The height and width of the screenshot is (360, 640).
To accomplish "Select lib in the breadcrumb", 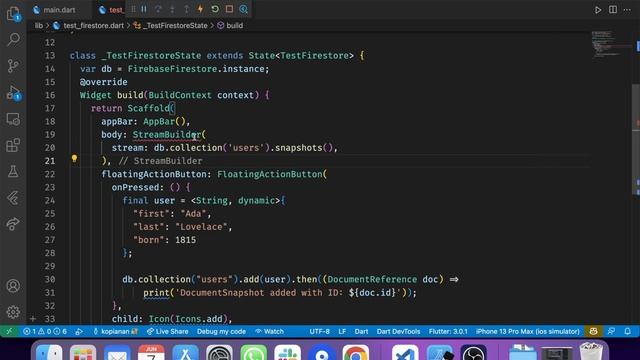I will pyautogui.click(x=38, y=25).
